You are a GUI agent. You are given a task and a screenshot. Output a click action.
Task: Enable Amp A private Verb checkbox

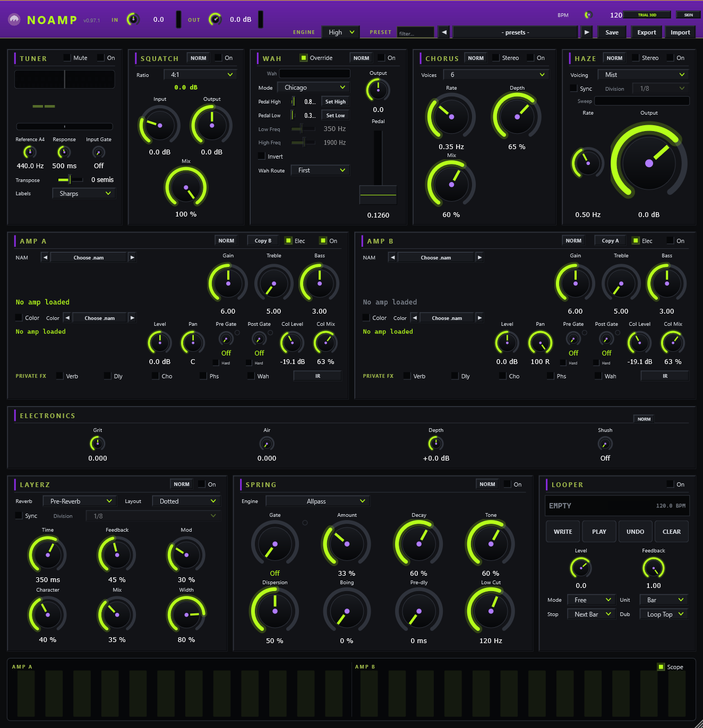click(59, 376)
